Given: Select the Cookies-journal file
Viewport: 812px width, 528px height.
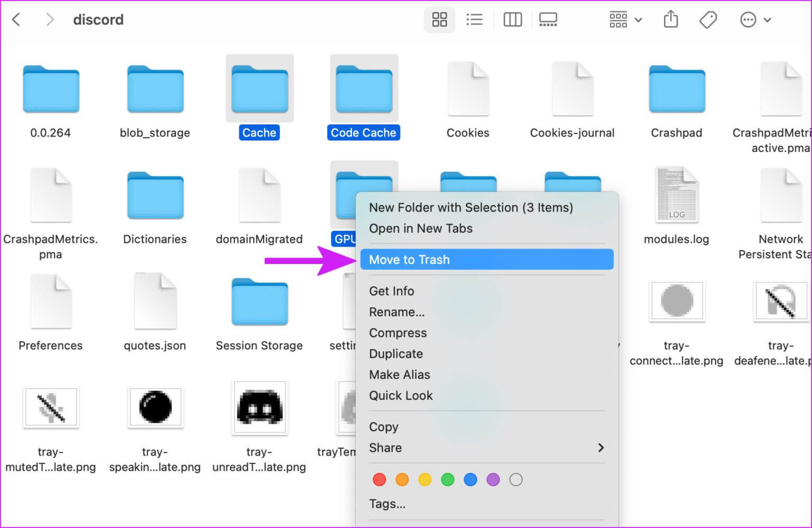Looking at the screenshot, I should point(572,89).
